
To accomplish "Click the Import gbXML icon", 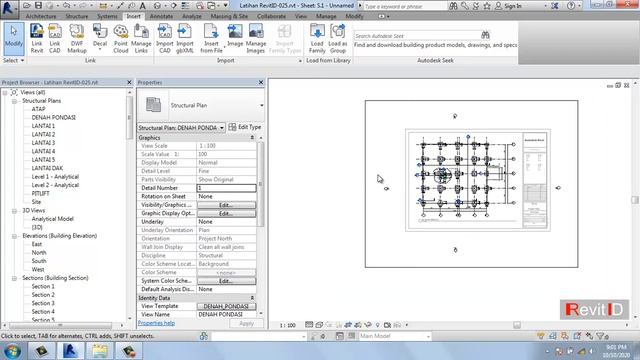I will pyautogui.click(x=184, y=39).
